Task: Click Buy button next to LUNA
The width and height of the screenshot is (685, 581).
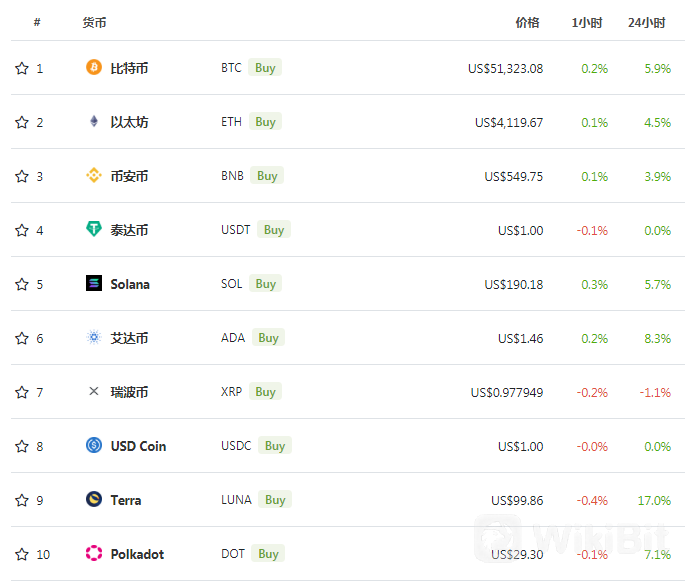Action: click(275, 499)
